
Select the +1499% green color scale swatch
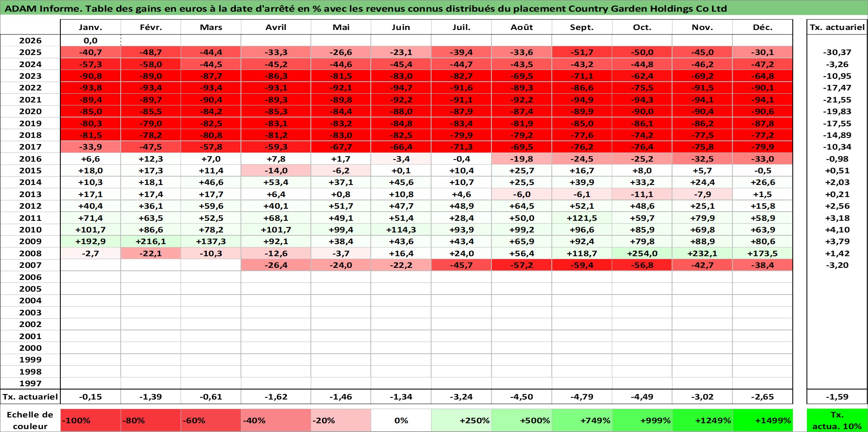point(762,420)
